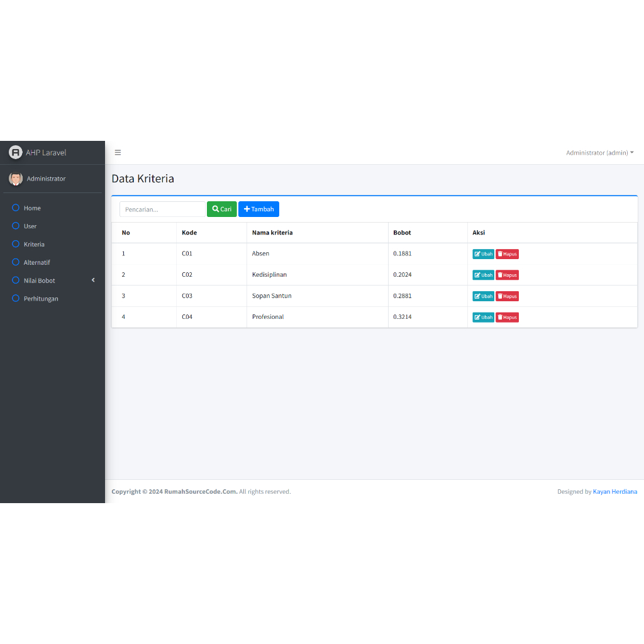
Task: Focus the Pencarian search field
Action: point(162,209)
